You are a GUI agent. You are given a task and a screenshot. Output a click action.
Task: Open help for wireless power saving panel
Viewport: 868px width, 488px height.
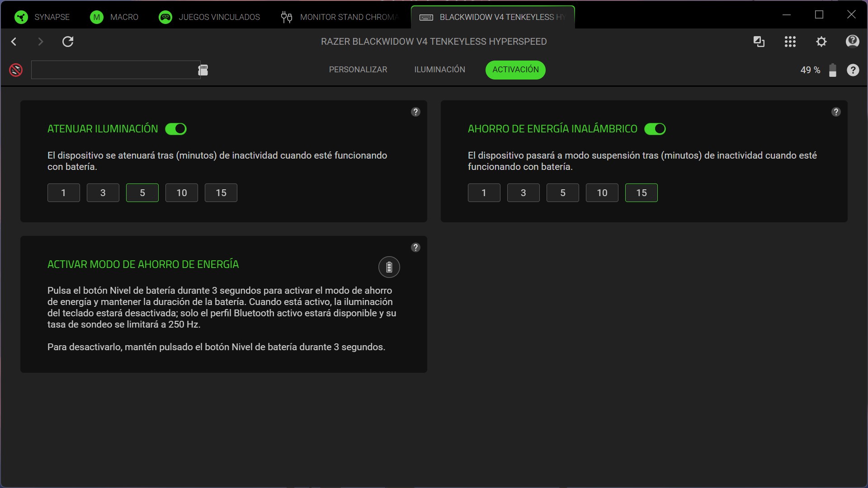point(836,112)
